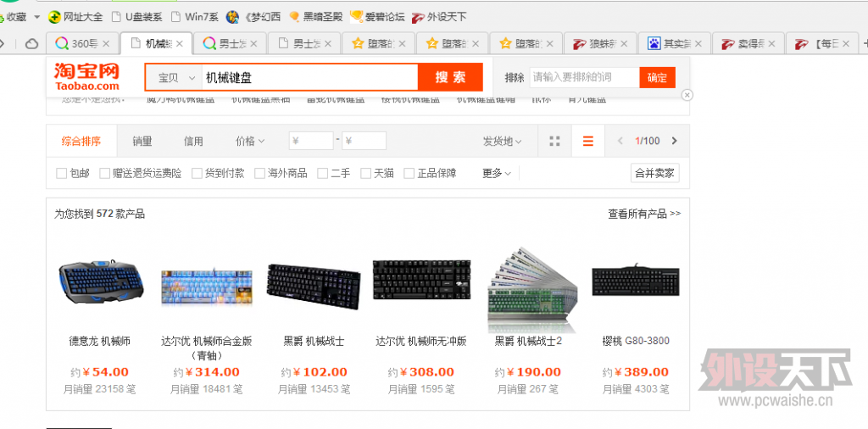The width and height of the screenshot is (868, 429).
Task: Open the Win7系 bookmark
Action: [196, 17]
